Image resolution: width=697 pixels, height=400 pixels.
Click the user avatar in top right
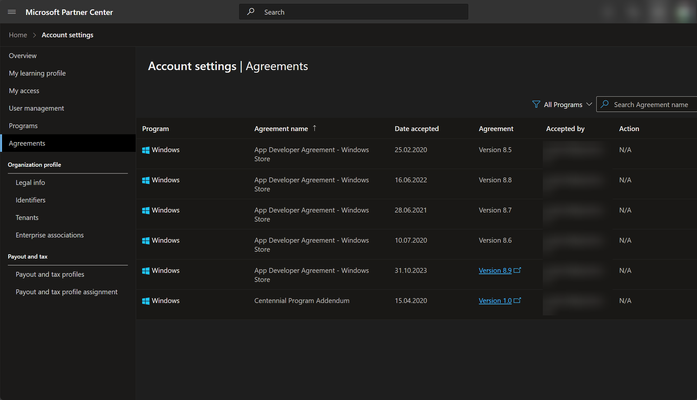[x=684, y=12]
